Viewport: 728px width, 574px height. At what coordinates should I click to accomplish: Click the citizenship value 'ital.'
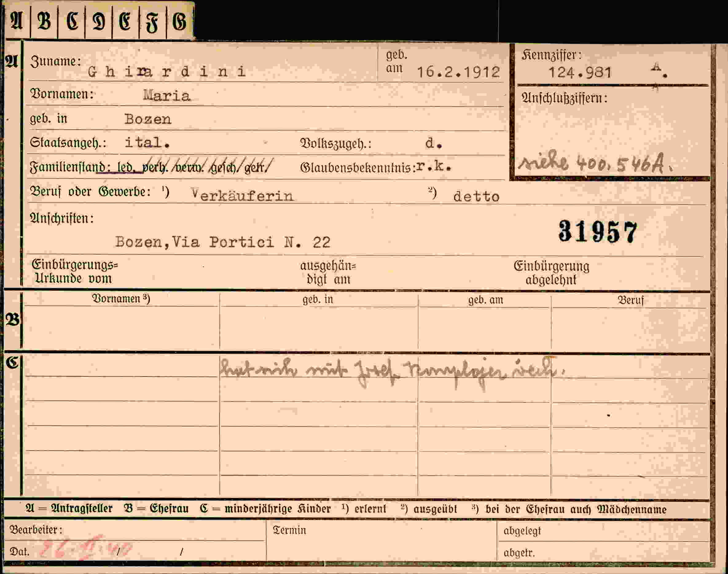(147, 143)
